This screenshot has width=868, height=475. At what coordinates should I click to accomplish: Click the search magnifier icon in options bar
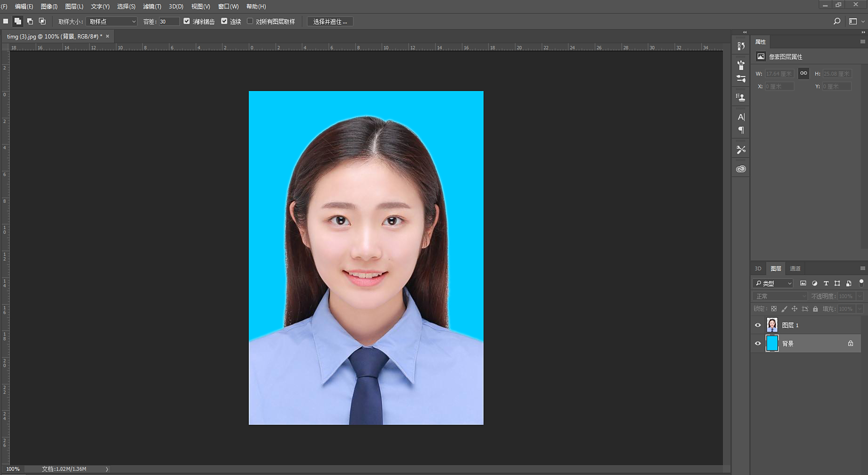837,22
